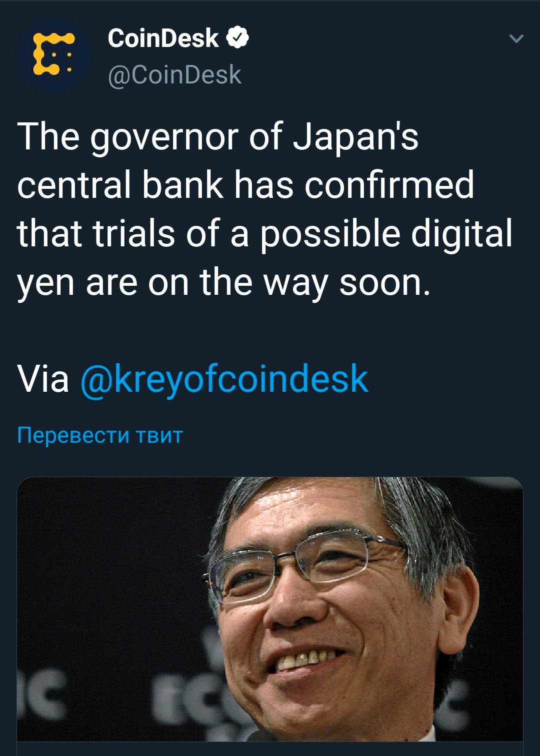Tap the yellow logo inside the CoinDesk avatar

[53, 55]
